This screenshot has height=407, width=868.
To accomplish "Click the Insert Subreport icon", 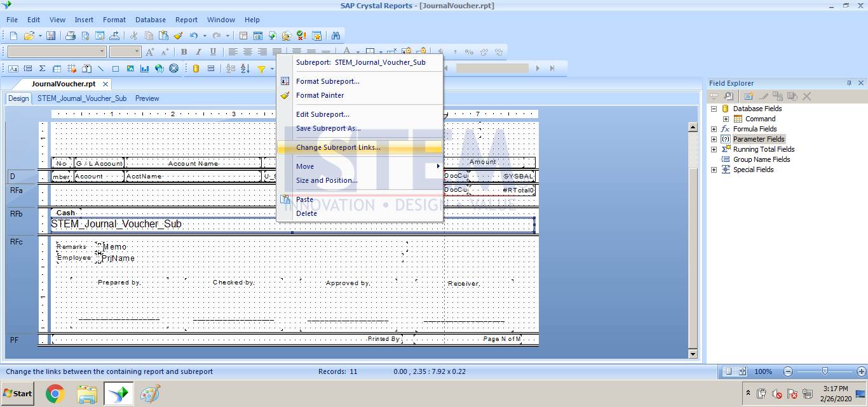I will coord(86,69).
